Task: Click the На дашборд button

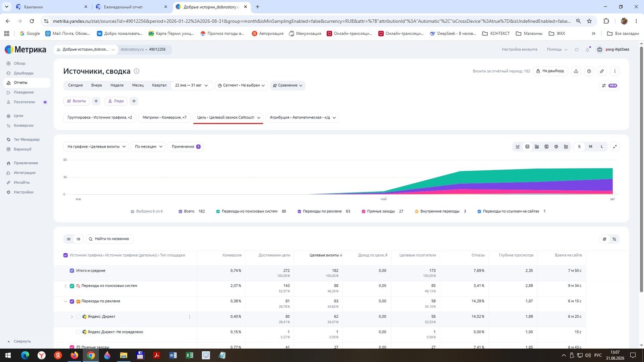Action: pos(550,71)
